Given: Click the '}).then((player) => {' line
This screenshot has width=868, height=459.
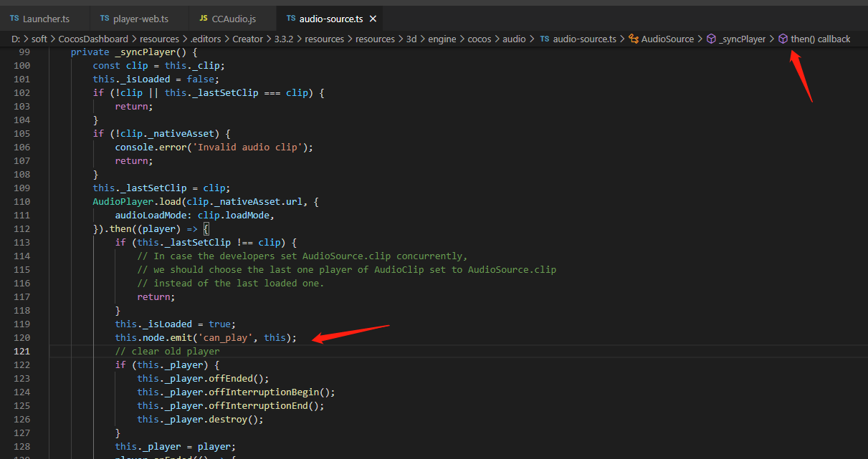Looking at the screenshot, I should pos(151,228).
